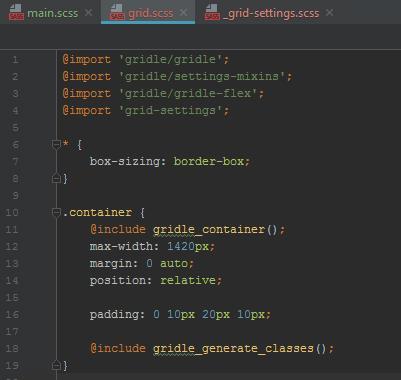The image size is (401, 380).
Task: Click the fold end marker at line 8
Action: point(56,178)
